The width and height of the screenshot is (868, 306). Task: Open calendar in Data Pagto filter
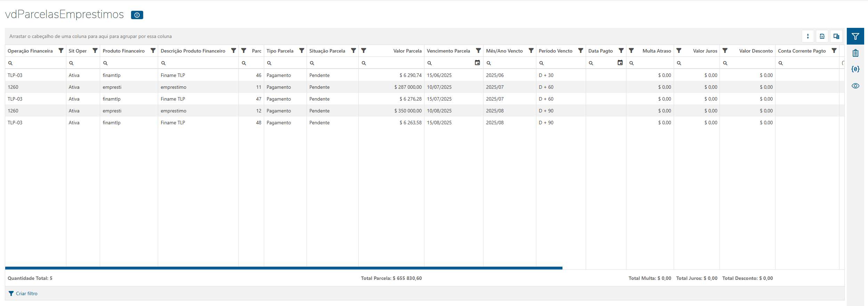tap(620, 63)
